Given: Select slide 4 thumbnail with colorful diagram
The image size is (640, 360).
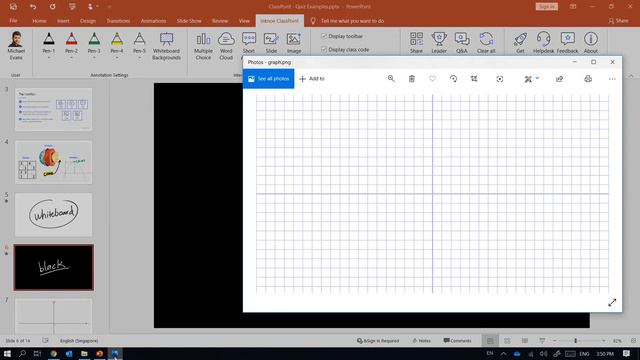Looking at the screenshot, I should click(x=53, y=162).
